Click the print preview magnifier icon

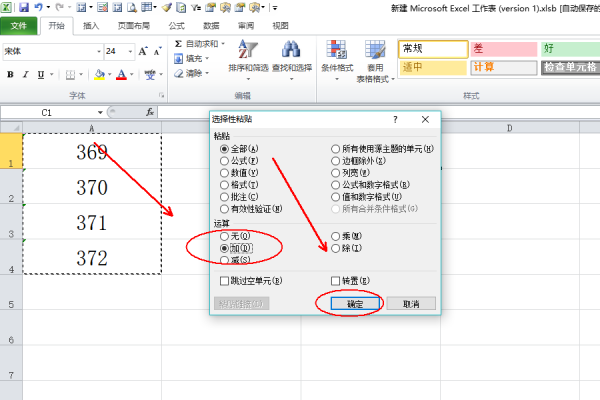click(132, 7)
